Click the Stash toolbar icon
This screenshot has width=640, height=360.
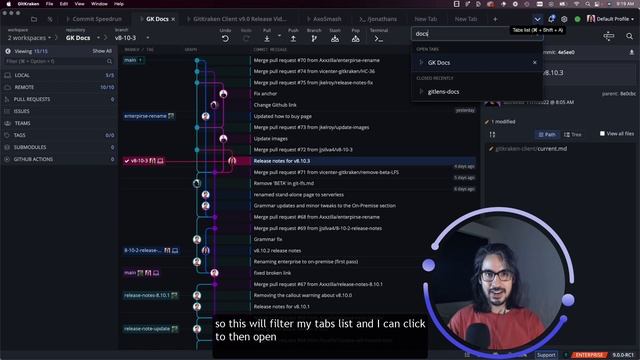335,38
